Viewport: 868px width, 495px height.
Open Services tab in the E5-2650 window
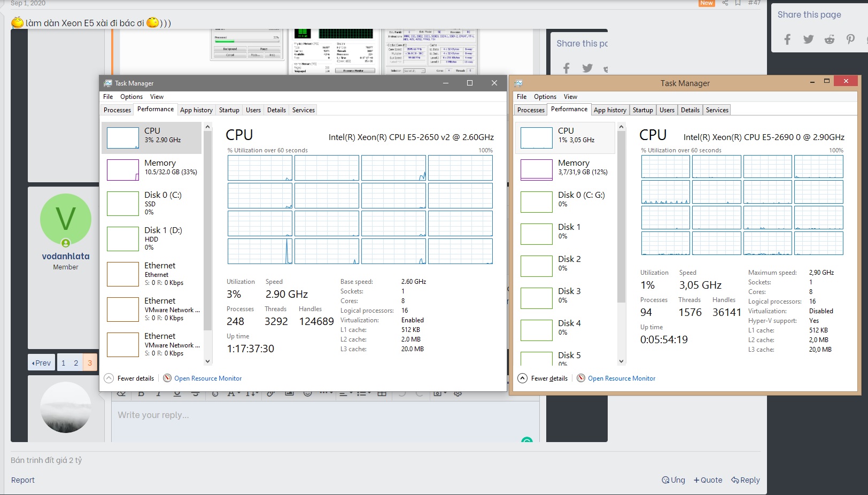(304, 110)
